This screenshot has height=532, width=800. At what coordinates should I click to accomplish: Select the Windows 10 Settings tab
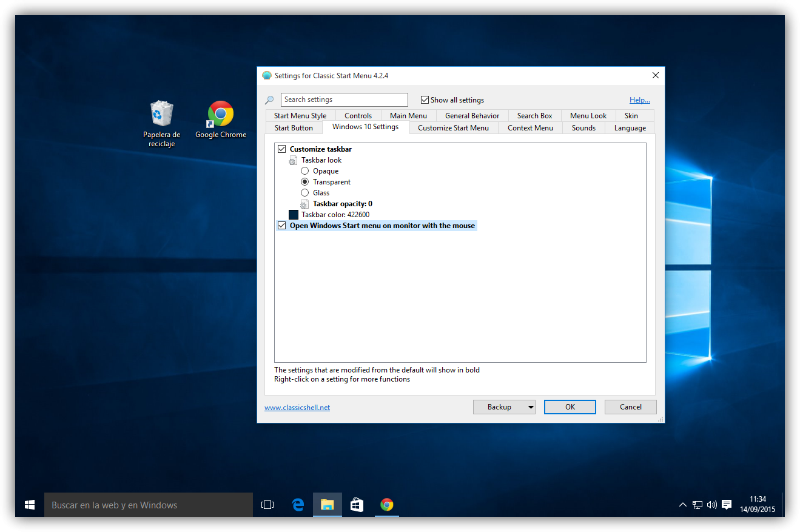[x=365, y=127]
